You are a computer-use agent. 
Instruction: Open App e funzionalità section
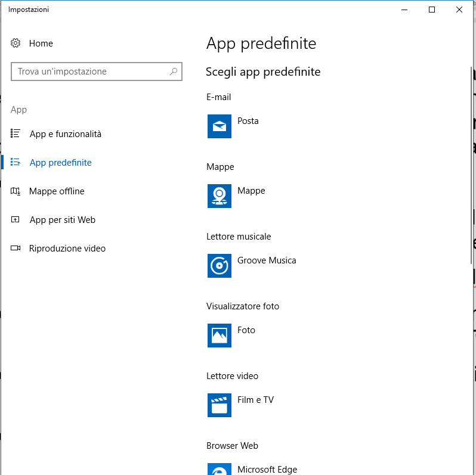pos(65,134)
